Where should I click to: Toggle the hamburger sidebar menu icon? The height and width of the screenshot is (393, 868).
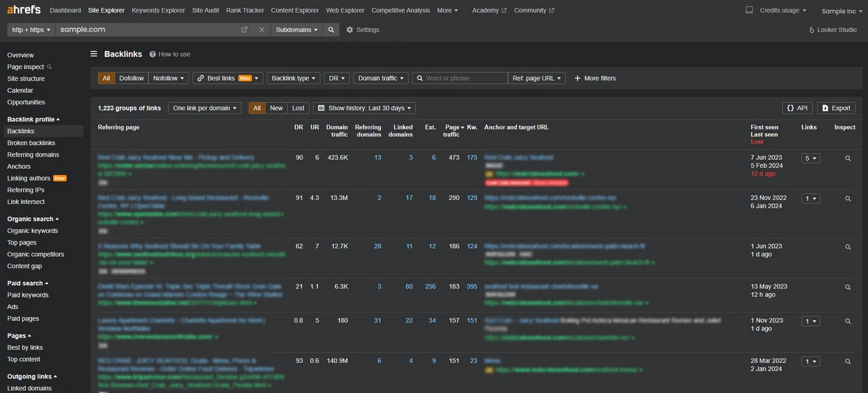click(x=94, y=54)
